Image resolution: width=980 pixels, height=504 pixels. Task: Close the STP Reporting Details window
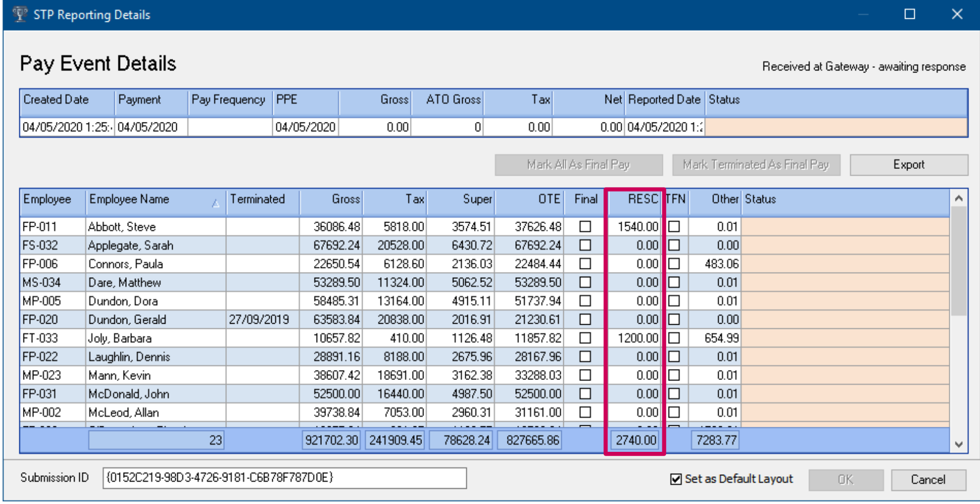pos(957,14)
